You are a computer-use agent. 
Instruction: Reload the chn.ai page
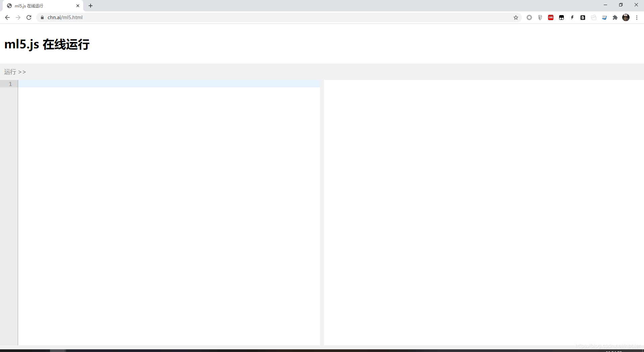29,17
